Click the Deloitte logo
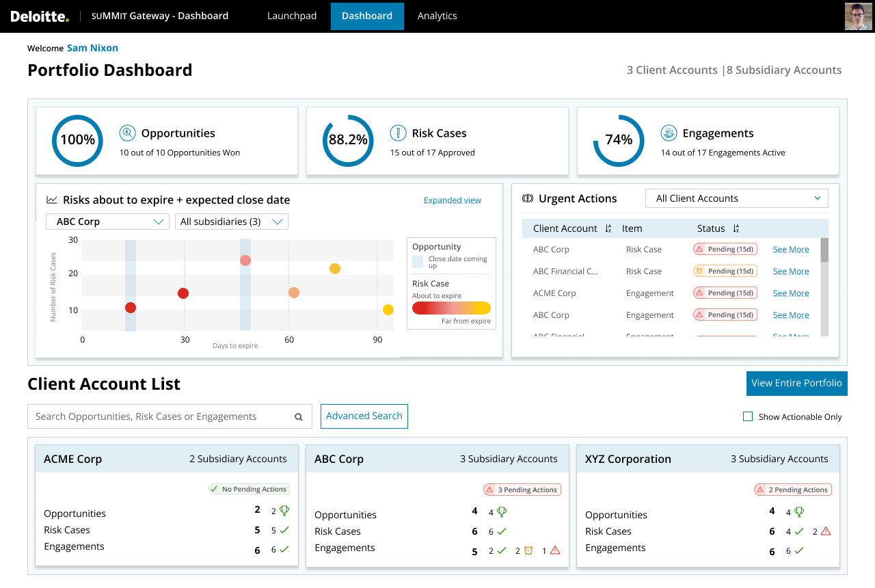This screenshot has width=875, height=588. 40,16
